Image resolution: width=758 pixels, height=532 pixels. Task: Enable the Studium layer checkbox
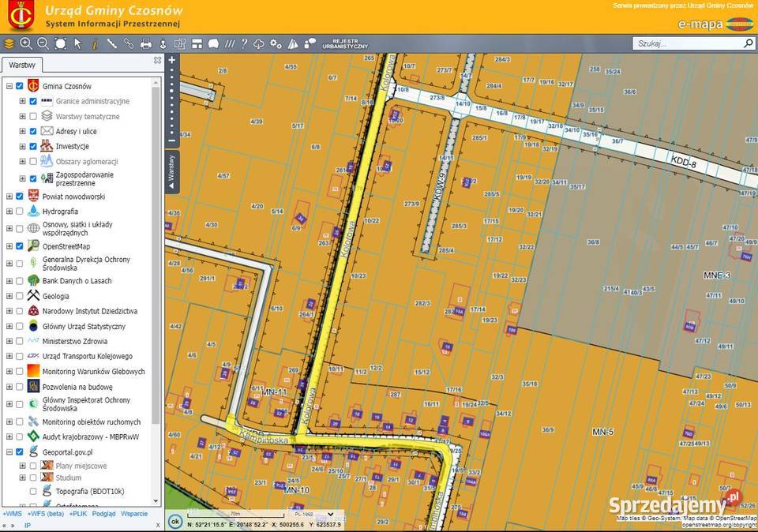(x=33, y=478)
